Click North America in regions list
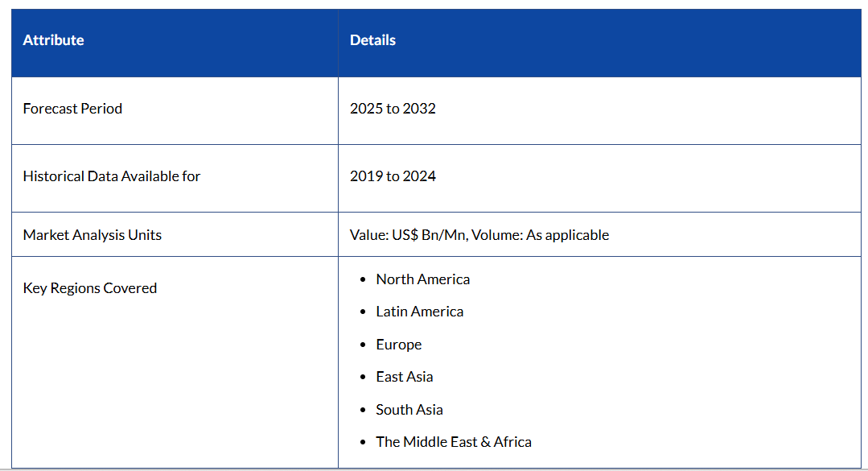 [x=422, y=279]
